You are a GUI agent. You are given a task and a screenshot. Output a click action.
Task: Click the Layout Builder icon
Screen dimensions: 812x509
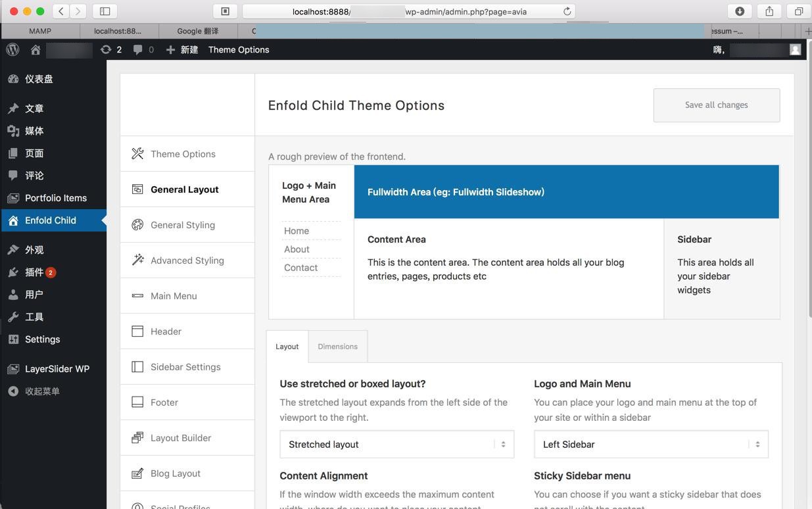pyautogui.click(x=137, y=438)
